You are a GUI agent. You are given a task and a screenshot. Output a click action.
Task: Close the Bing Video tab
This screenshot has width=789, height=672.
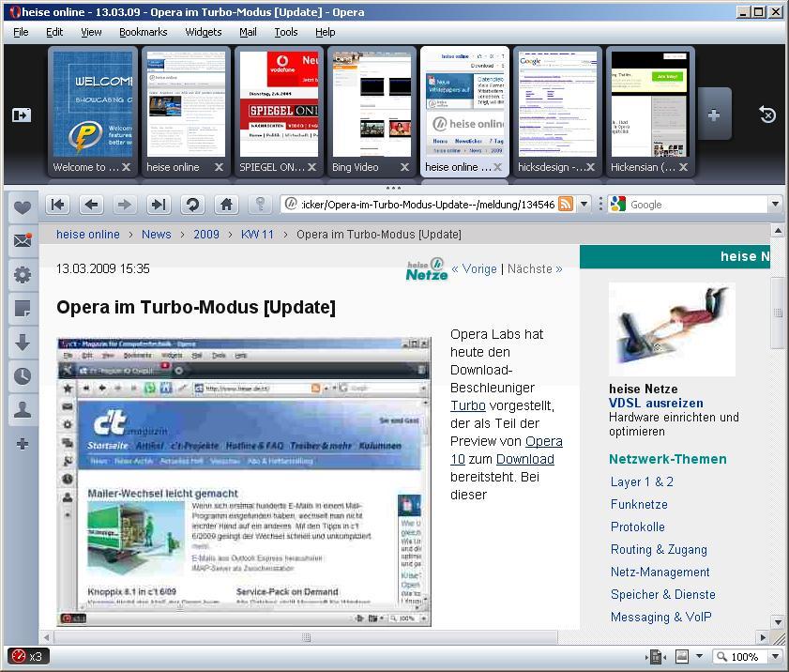tap(404, 167)
